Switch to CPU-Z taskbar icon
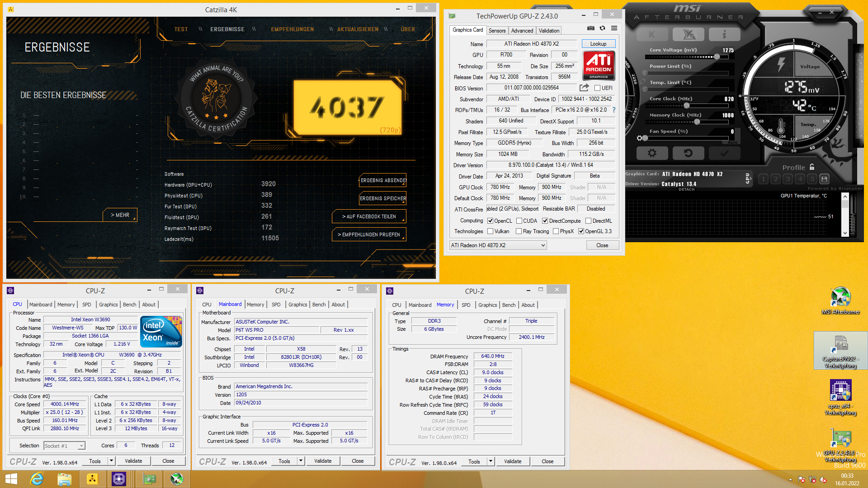The height and width of the screenshot is (488, 868). coord(119,479)
